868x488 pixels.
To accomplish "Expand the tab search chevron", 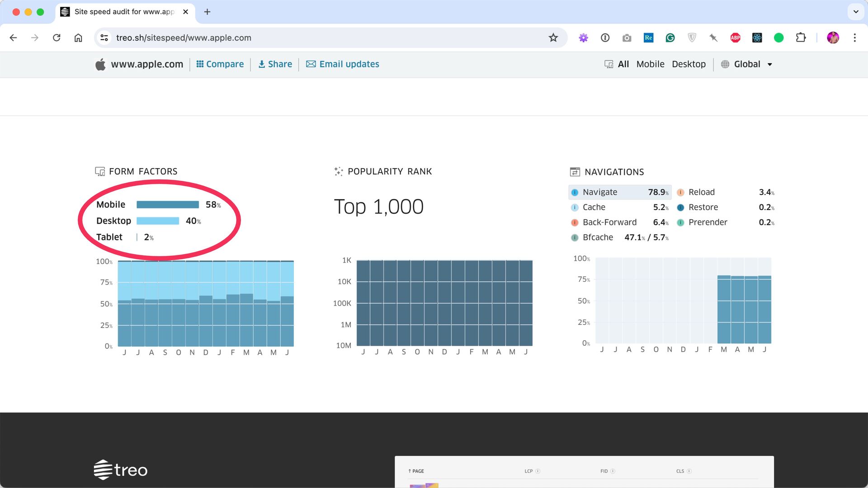I will coord(856,12).
